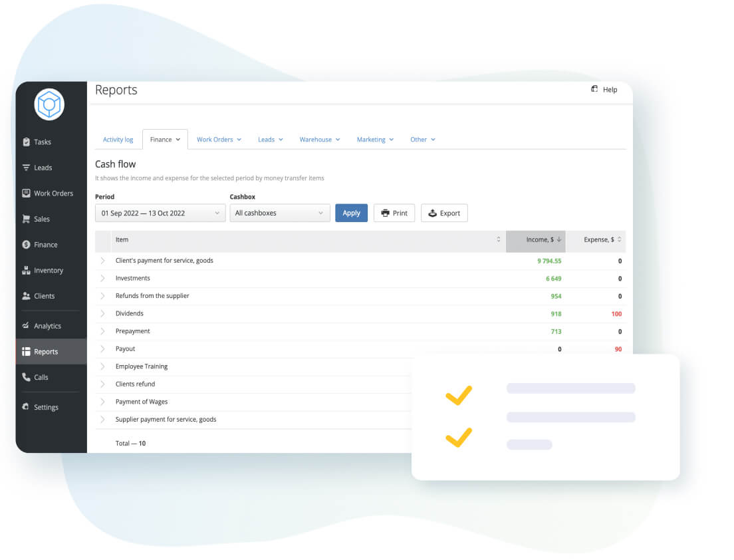
Task: Click the Tasks icon in sidebar
Action: [x=27, y=142]
